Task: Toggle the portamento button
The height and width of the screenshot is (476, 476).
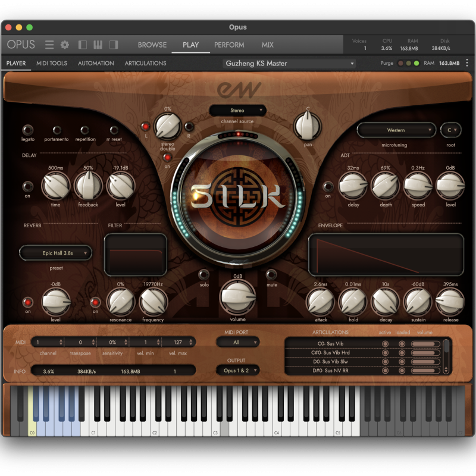Action: (x=57, y=130)
